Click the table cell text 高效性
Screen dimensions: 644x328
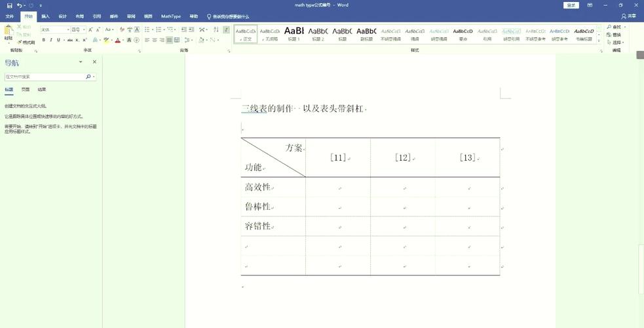click(x=258, y=187)
